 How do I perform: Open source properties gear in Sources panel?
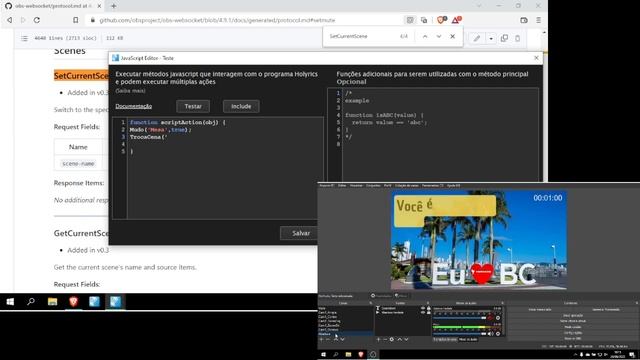pyautogui.click(x=391, y=340)
